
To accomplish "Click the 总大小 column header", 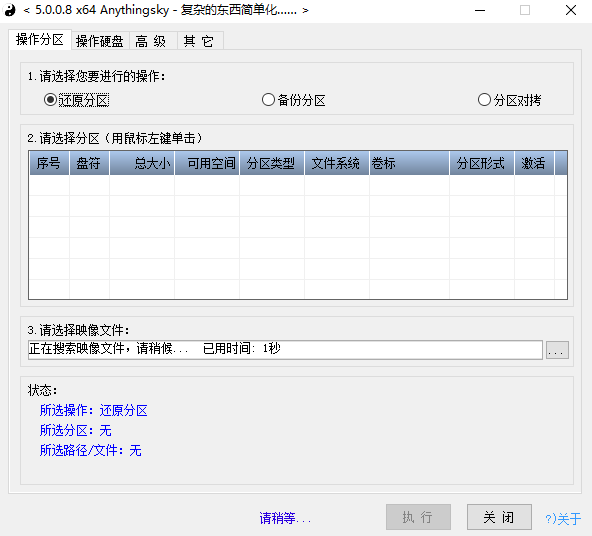I will click(x=142, y=163).
